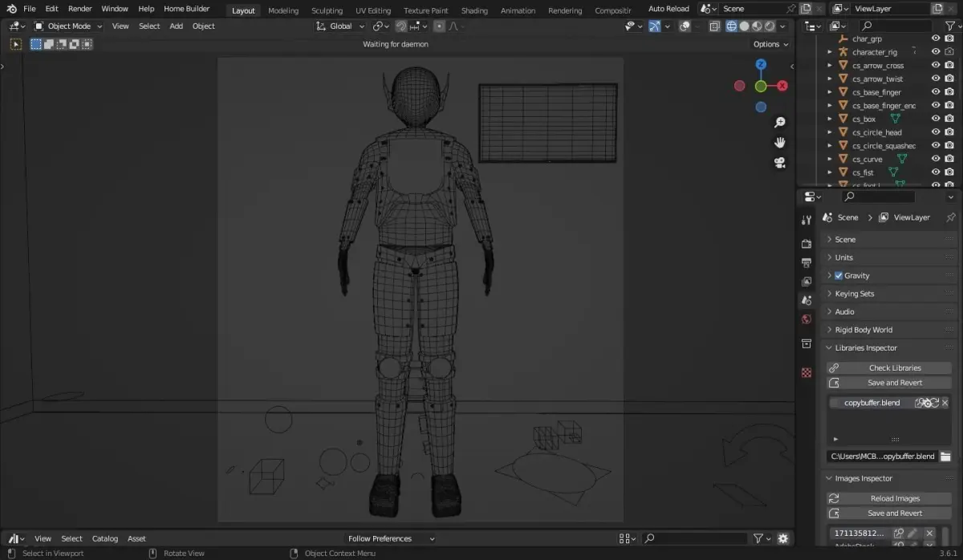This screenshot has height=560, width=963.
Task: Collapse the Libraries Inspector panel
Action: (890, 347)
